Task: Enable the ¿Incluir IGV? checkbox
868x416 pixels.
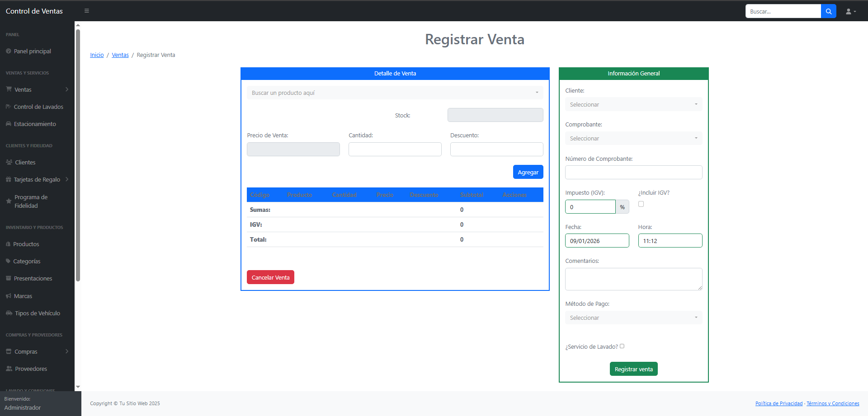Action: point(641,204)
